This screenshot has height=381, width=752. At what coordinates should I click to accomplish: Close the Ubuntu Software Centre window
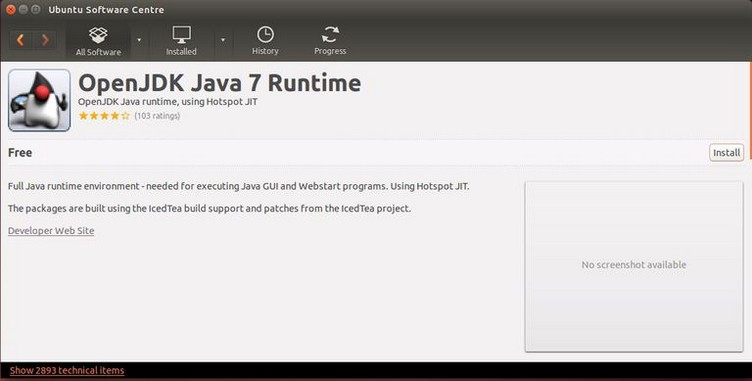11,10
